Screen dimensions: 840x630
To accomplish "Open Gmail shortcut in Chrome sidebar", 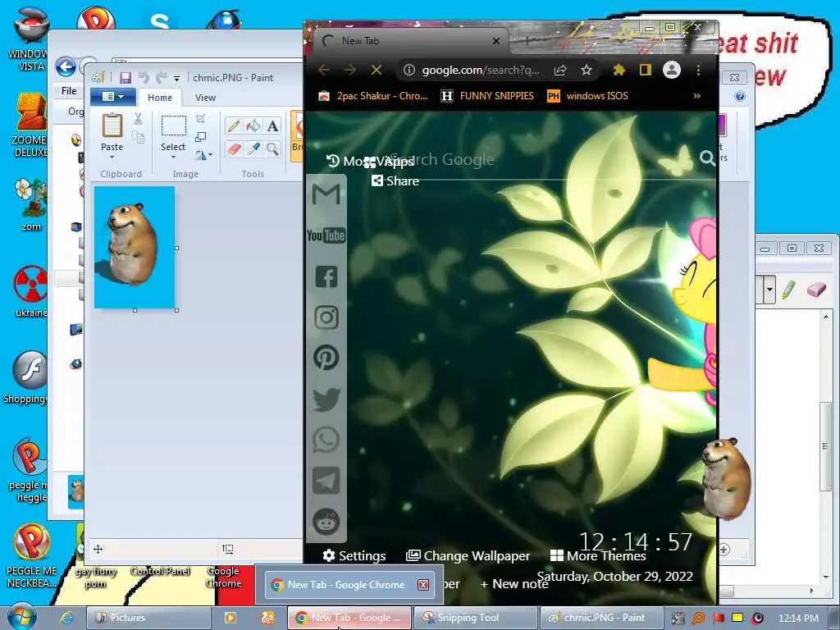I will 326,194.
